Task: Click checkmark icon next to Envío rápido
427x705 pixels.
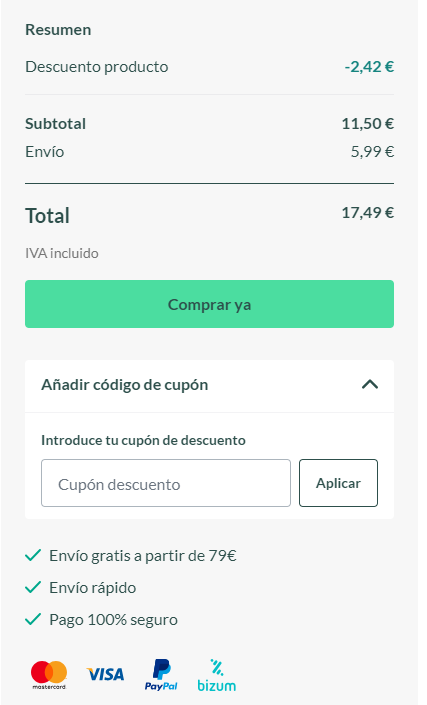Action: [33, 587]
